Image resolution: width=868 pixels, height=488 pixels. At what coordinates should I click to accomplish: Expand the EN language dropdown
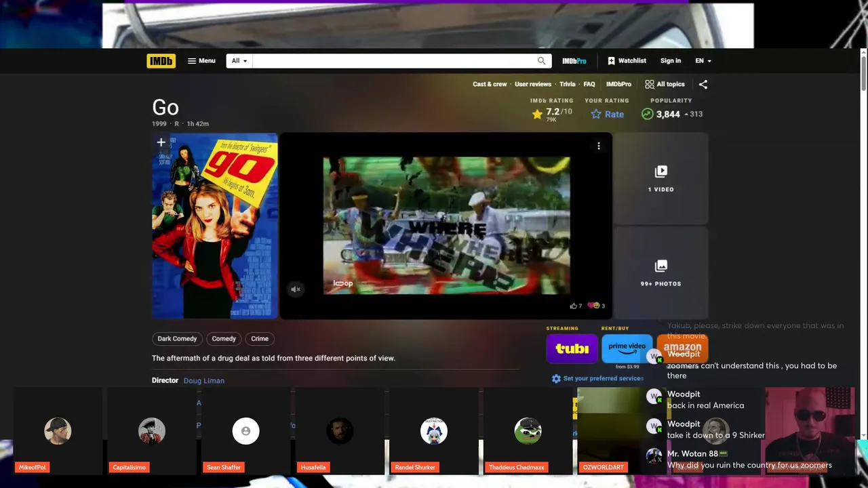click(703, 61)
